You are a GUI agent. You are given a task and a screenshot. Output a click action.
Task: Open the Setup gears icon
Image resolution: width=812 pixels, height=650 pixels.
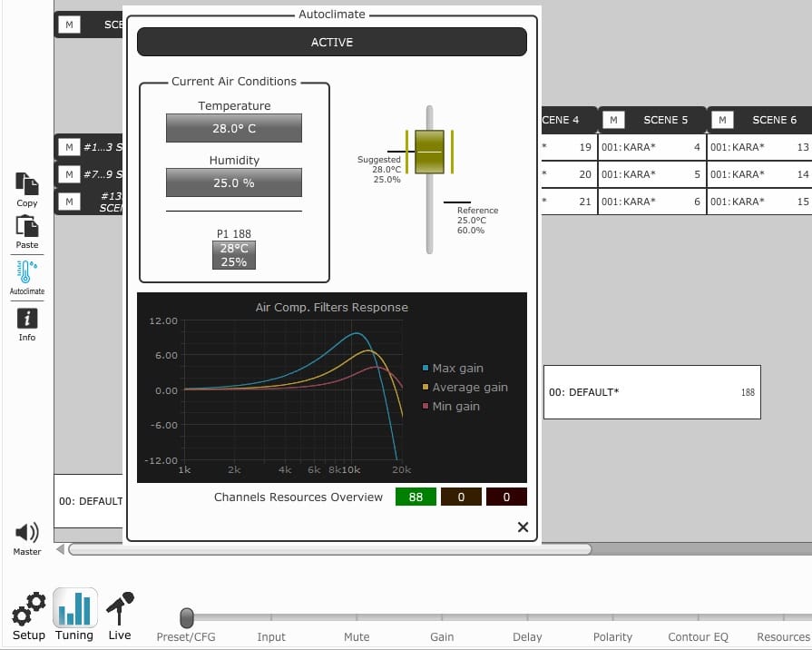point(28,608)
